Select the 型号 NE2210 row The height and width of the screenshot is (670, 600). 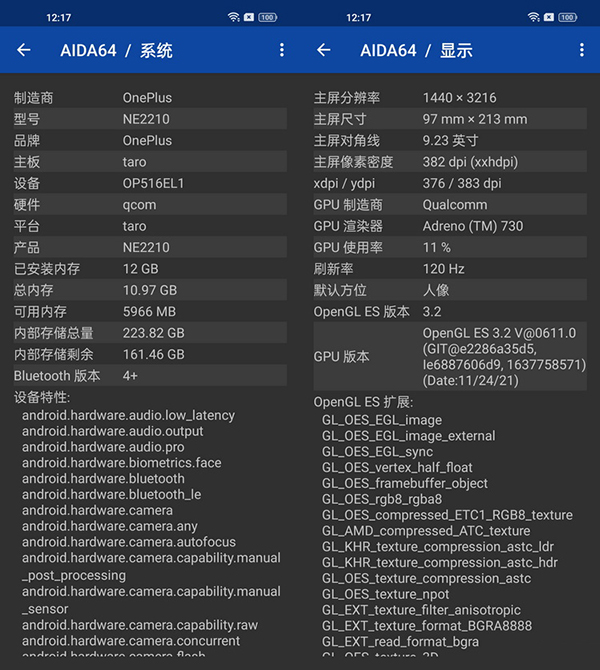[x=150, y=119]
